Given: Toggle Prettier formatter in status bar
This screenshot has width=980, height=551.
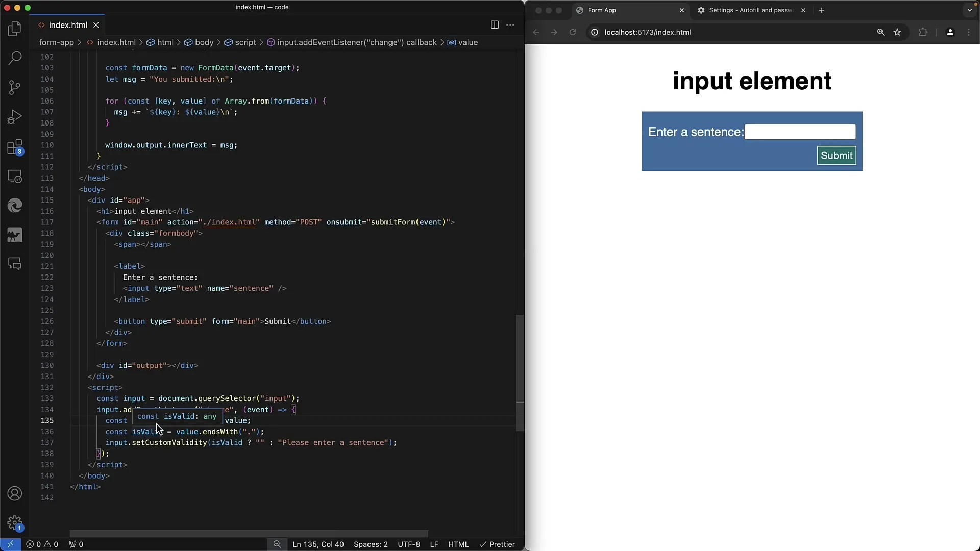Looking at the screenshot, I should point(497,543).
